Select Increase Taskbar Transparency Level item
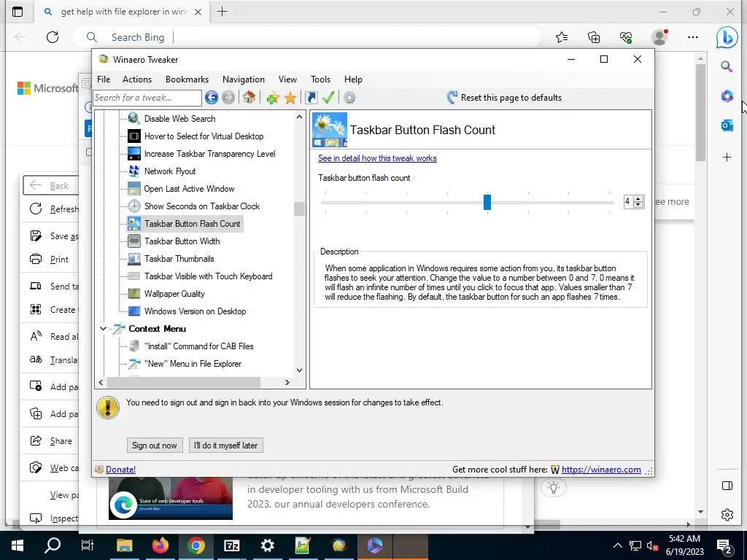This screenshot has height=560, width=747. [209, 154]
